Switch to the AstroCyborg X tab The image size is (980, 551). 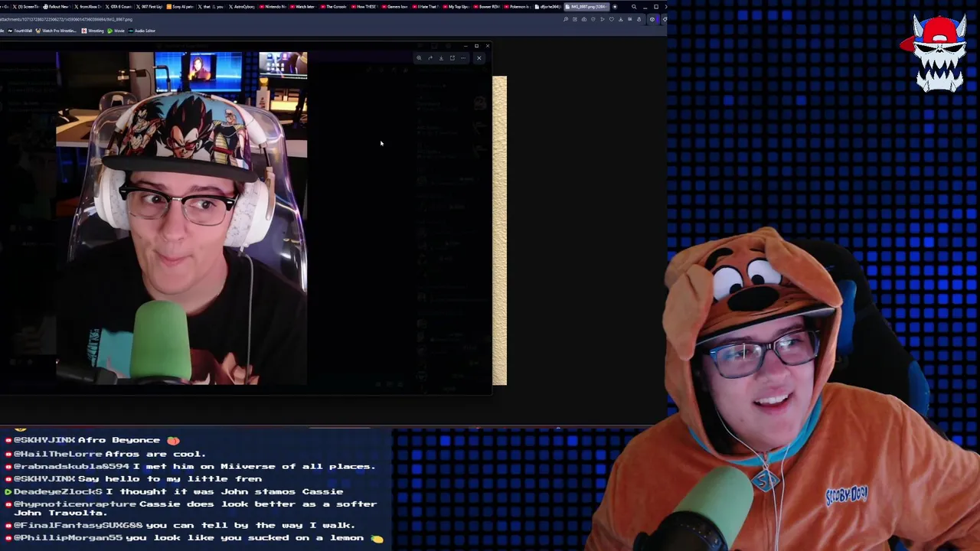click(x=242, y=7)
